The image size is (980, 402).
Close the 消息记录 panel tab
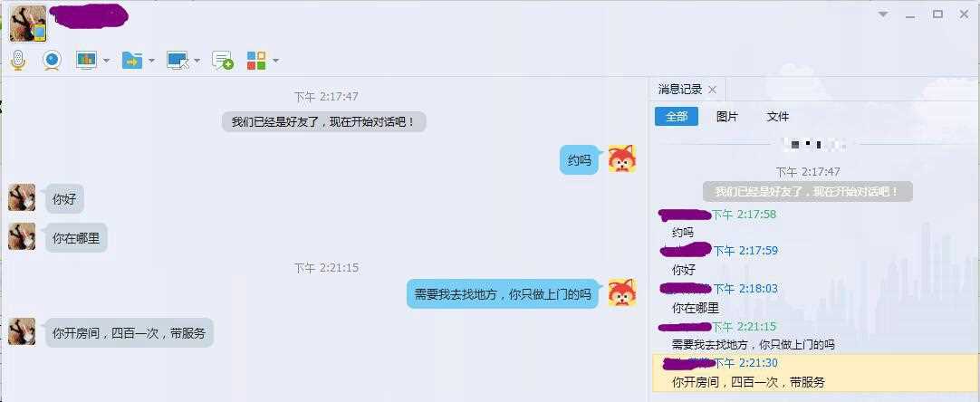[712, 90]
